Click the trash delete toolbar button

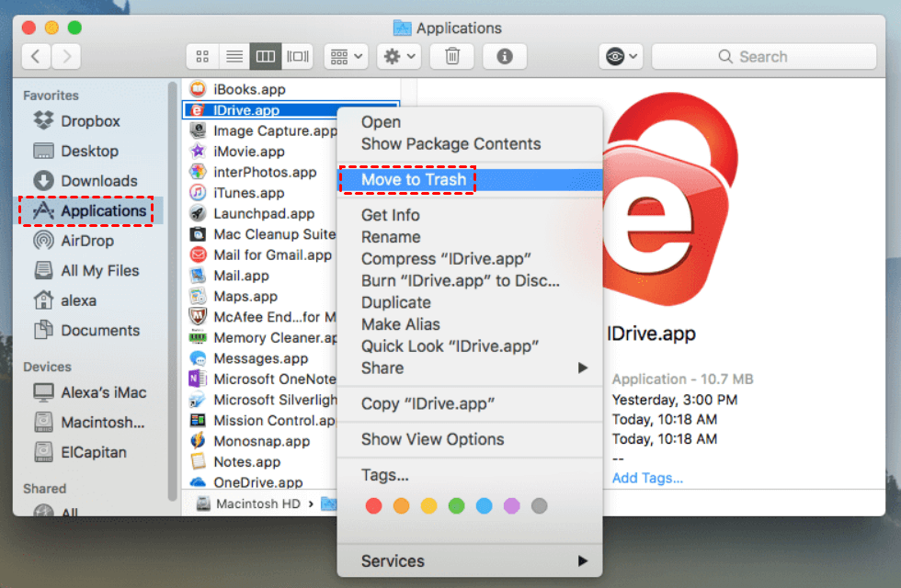(x=452, y=56)
